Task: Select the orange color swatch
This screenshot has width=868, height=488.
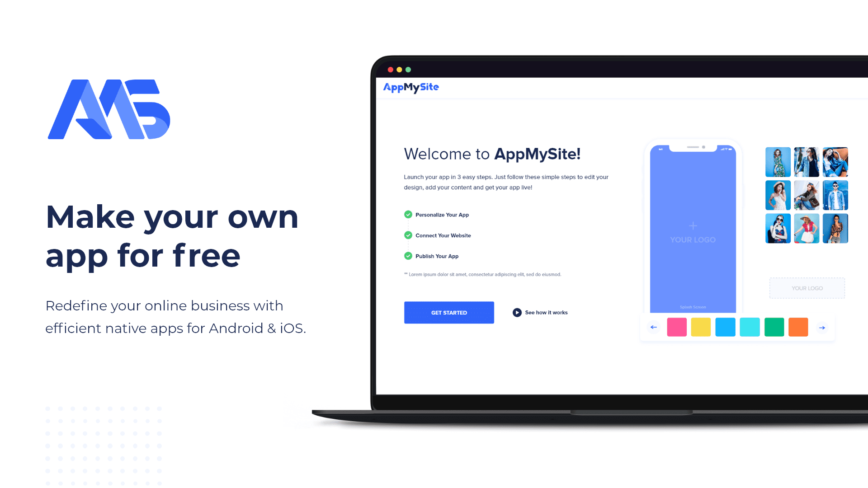Action: coord(798,327)
